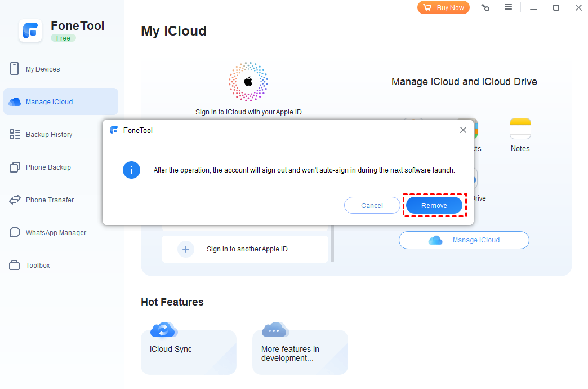Open the My Devices panel
Image resolution: width=588 pixels, height=389 pixels.
pos(42,68)
